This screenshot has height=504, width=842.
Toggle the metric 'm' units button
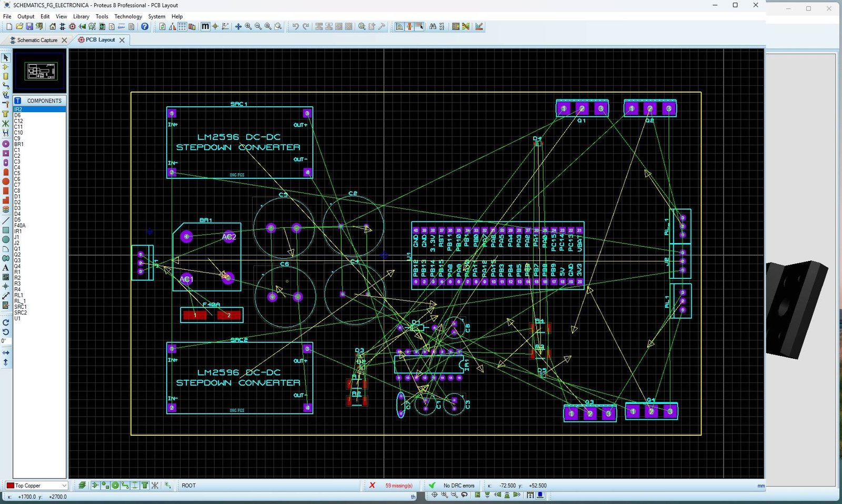tap(205, 26)
